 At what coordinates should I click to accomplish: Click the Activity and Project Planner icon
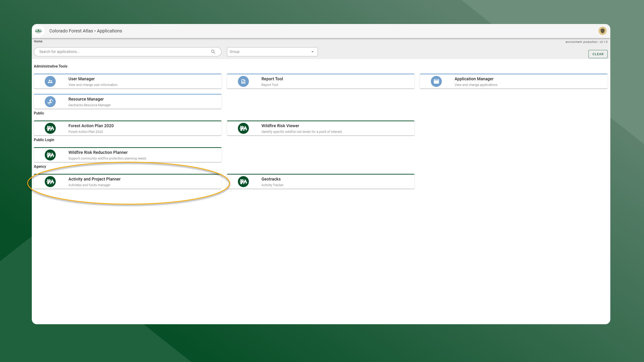[x=50, y=181]
